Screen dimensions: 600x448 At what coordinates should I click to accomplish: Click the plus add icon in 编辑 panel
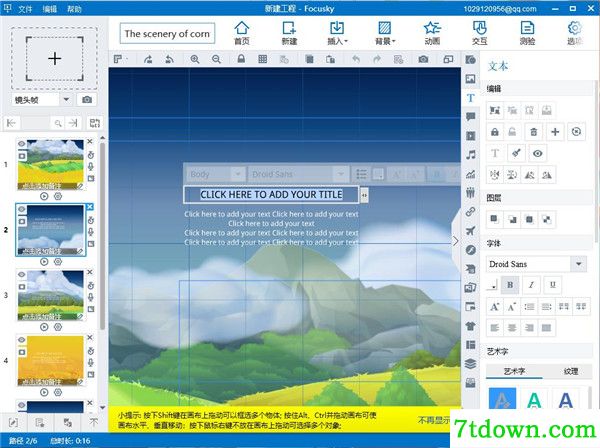(555, 132)
